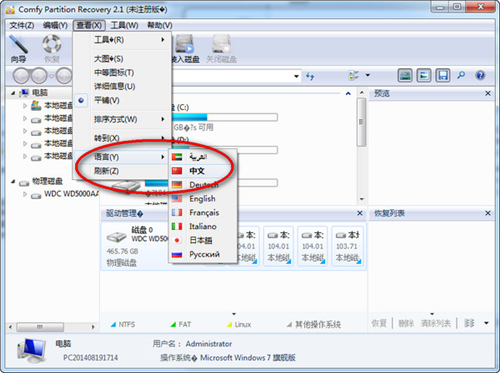Screen dimensions: 500x373
Task: Move the file list vertical scrollbar thumb
Action: tap(361, 122)
